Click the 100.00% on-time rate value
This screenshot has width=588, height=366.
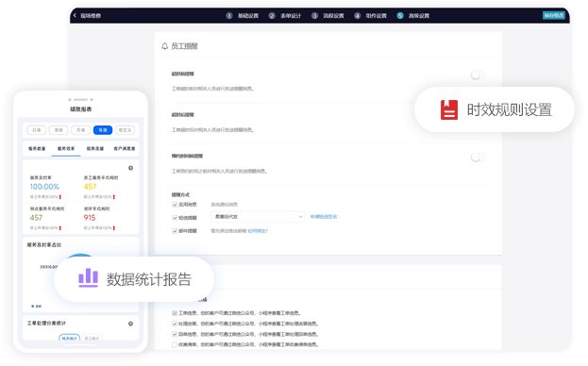pos(44,187)
